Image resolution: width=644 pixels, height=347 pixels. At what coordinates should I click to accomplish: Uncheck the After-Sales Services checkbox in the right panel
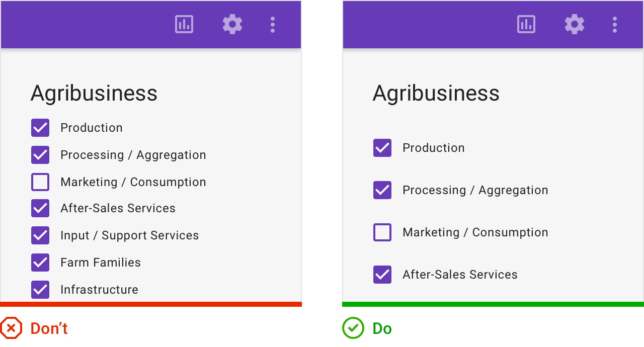[x=382, y=275]
